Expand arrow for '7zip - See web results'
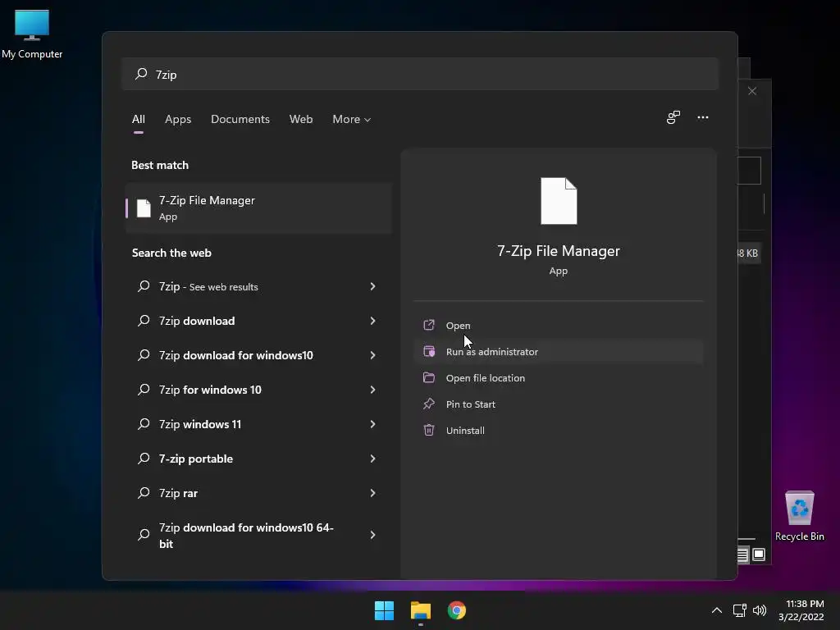 click(x=372, y=286)
